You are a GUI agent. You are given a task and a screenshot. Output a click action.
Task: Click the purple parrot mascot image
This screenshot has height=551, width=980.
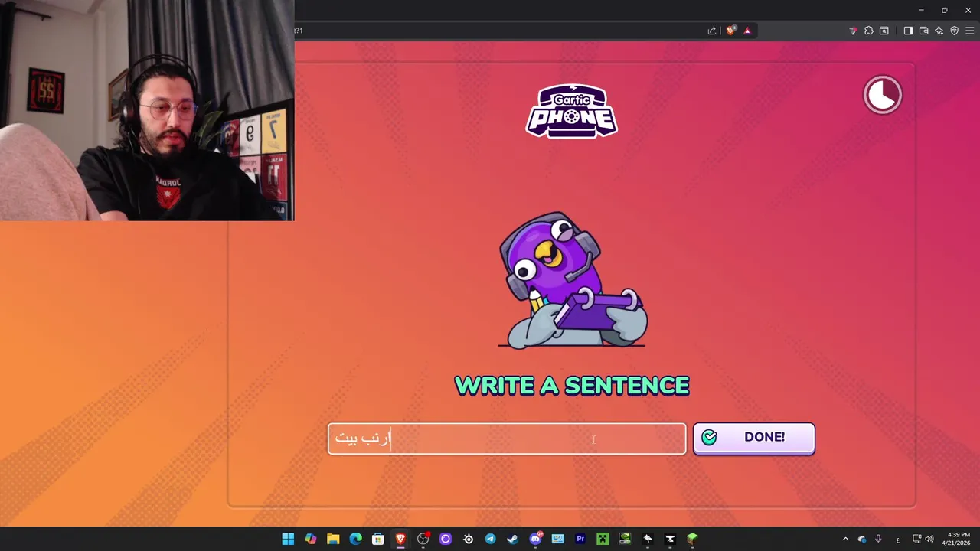pyautogui.click(x=573, y=280)
